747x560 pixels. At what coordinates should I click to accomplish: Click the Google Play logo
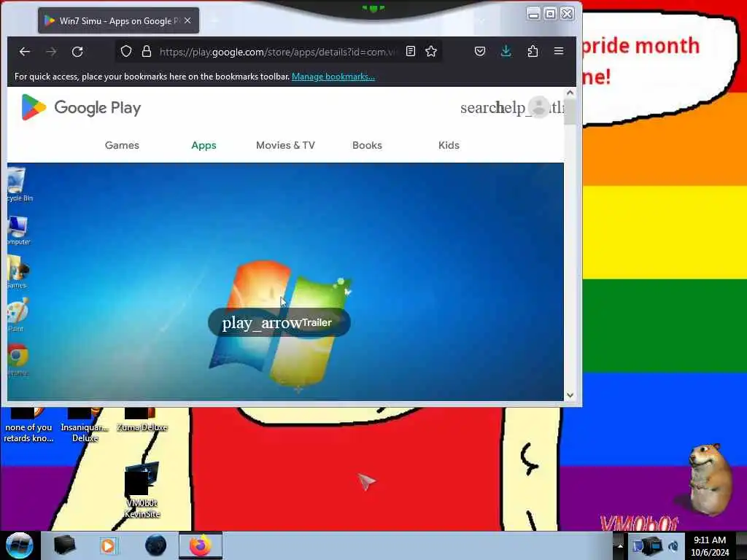point(81,108)
